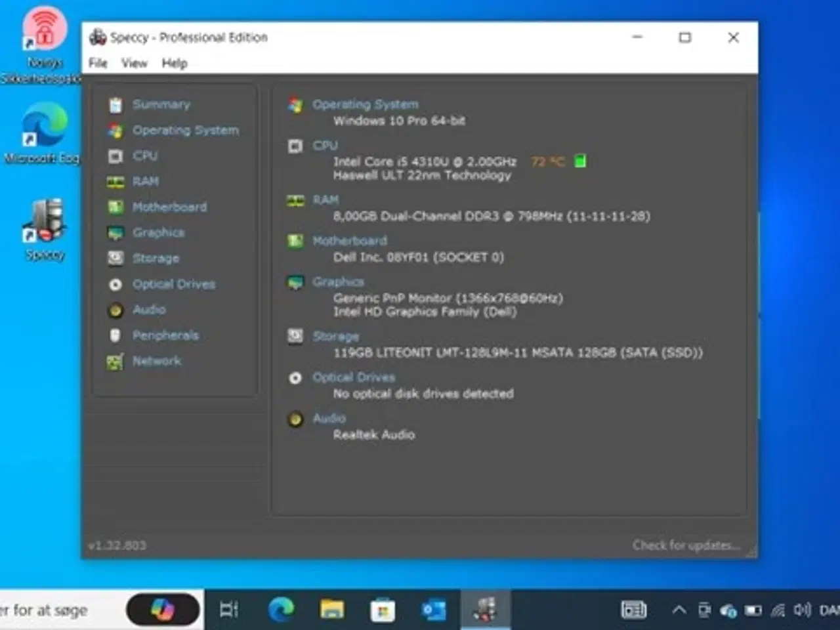Open the View menu in Speccy

134,63
